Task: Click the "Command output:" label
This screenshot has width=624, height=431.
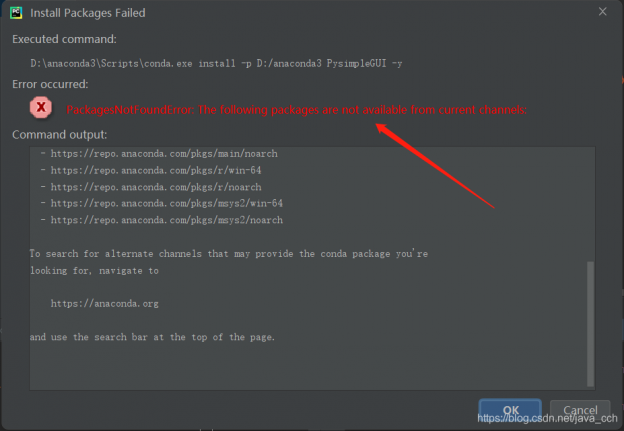Action: 59,134
